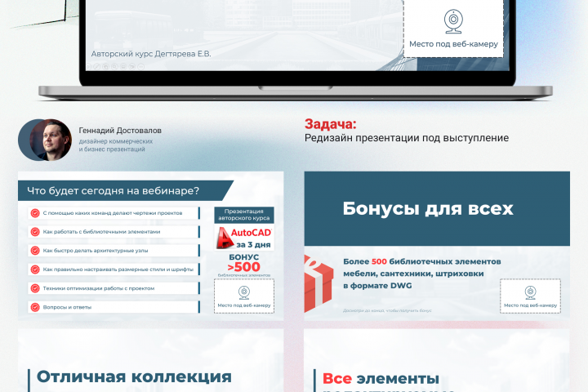Click the row 'Вопросы и ответы'

pyautogui.click(x=114, y=307)
